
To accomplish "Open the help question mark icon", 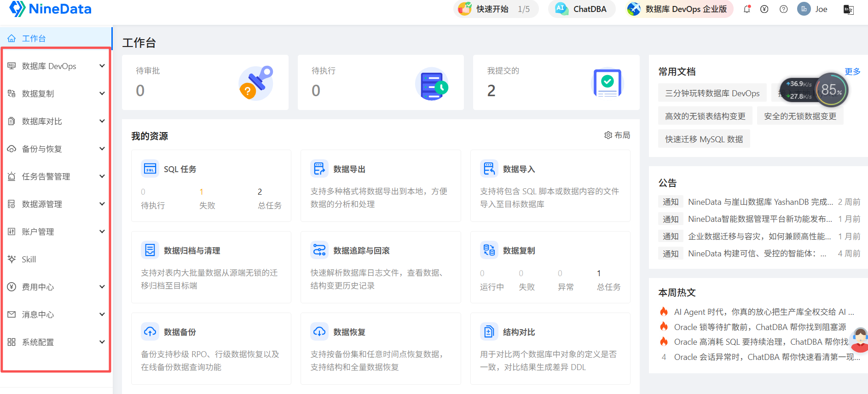I will [784, 9].
